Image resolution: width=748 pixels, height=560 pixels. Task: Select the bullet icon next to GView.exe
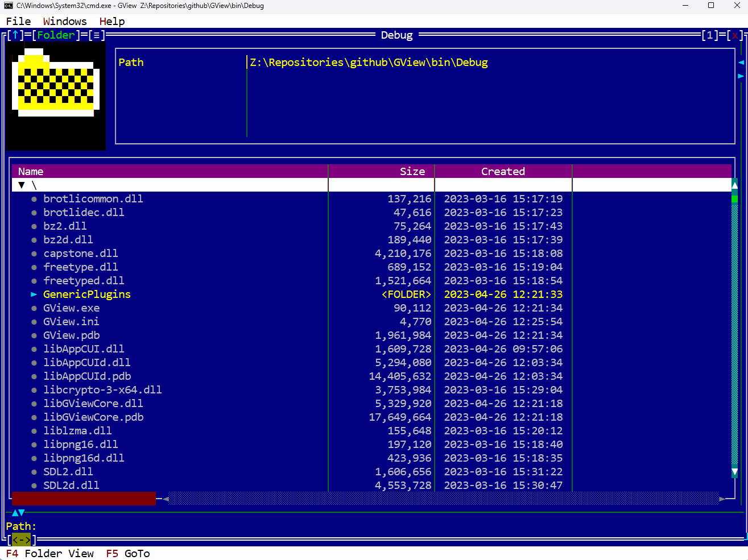[35, 308]
